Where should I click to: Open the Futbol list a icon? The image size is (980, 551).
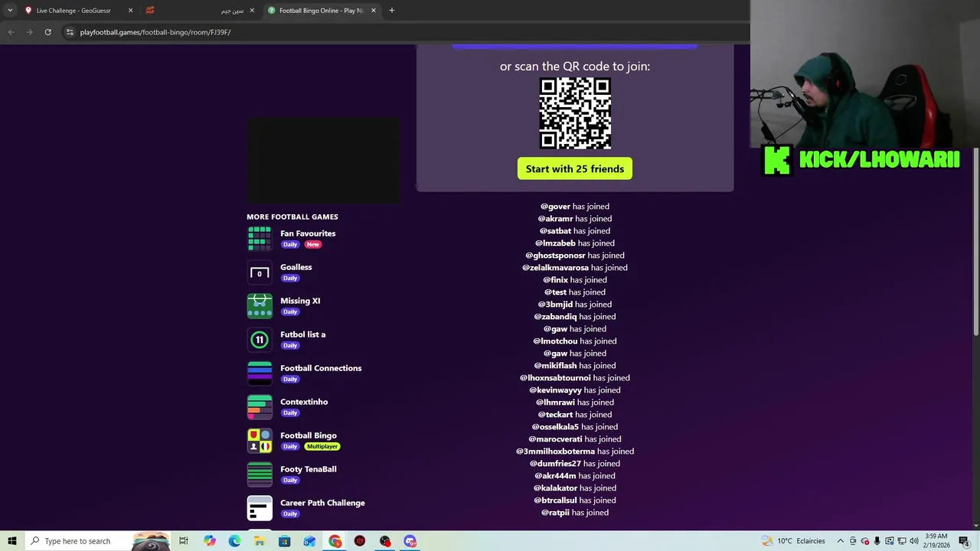(x=260, y=340)
